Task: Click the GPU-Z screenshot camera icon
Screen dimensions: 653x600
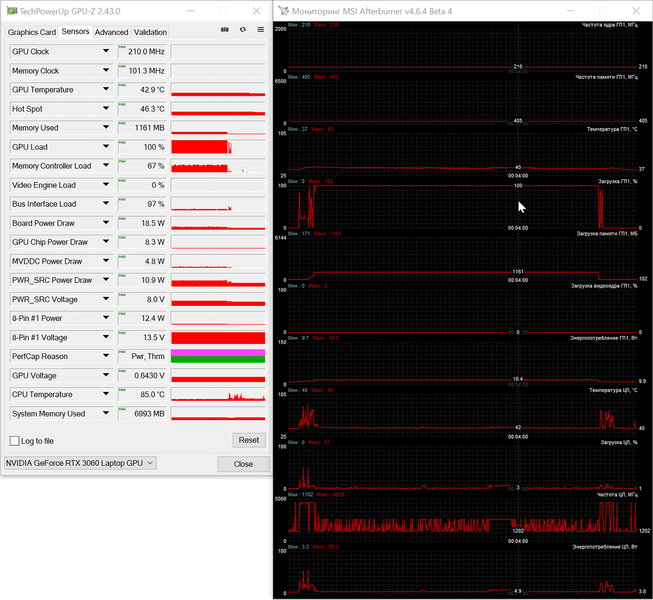Action: tap(224, 30)
